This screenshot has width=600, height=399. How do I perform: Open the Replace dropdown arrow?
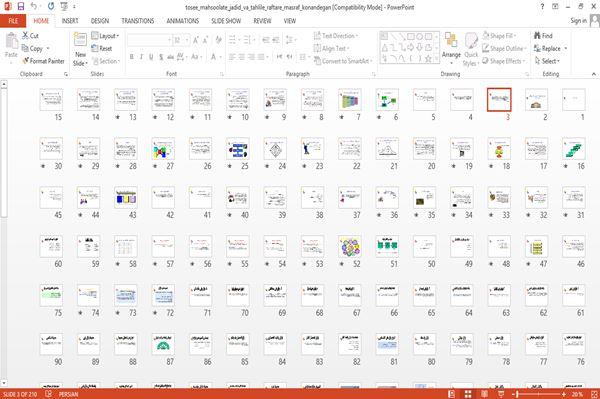tap(566, 49)
